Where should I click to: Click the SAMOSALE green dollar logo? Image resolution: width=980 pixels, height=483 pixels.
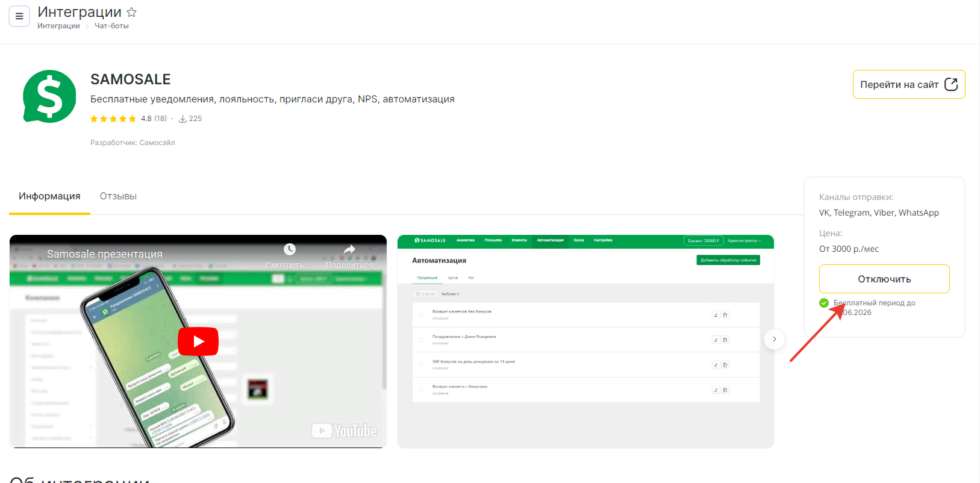tap(49, 96)
